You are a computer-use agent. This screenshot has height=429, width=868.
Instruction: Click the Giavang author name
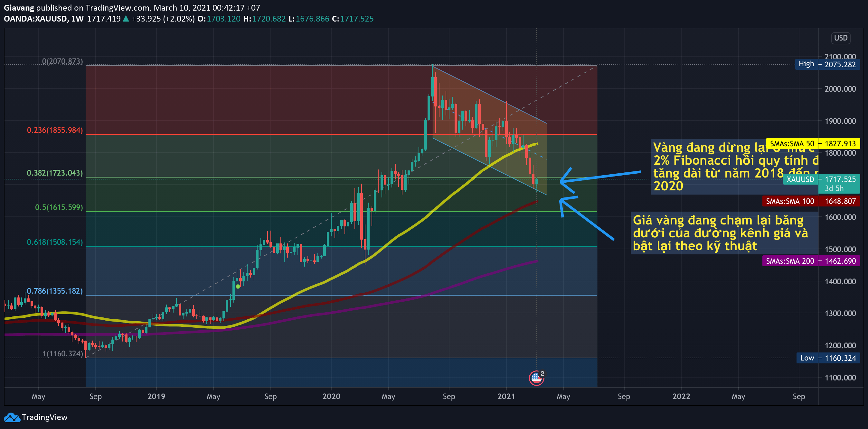(19, 7)
